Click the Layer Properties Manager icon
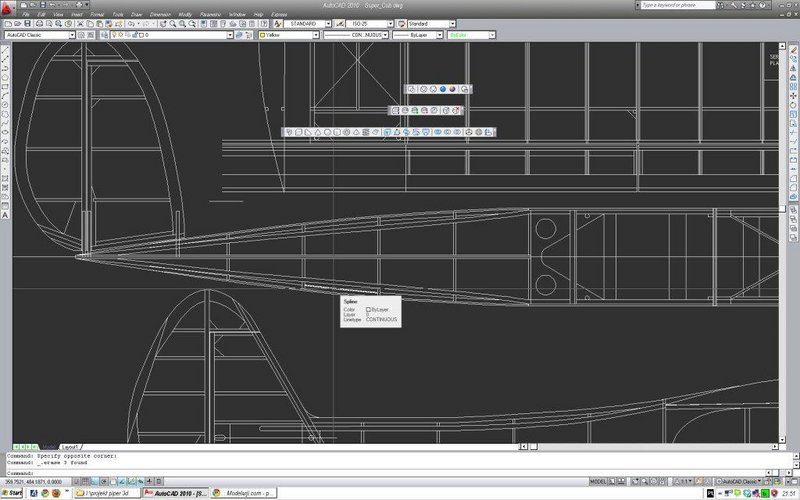Image resolution: width=800 pixels, height=500 pixels. pyautogui.click(x=104, y=35)
